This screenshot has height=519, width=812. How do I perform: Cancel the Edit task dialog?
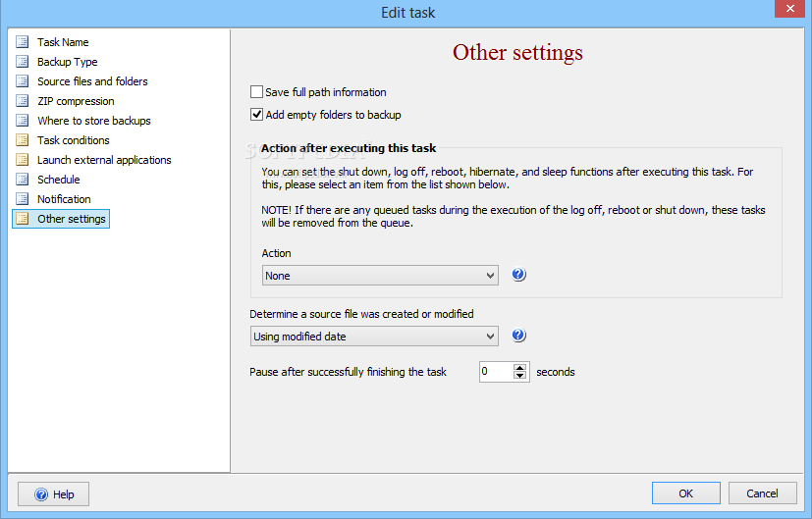pos(762,493)
